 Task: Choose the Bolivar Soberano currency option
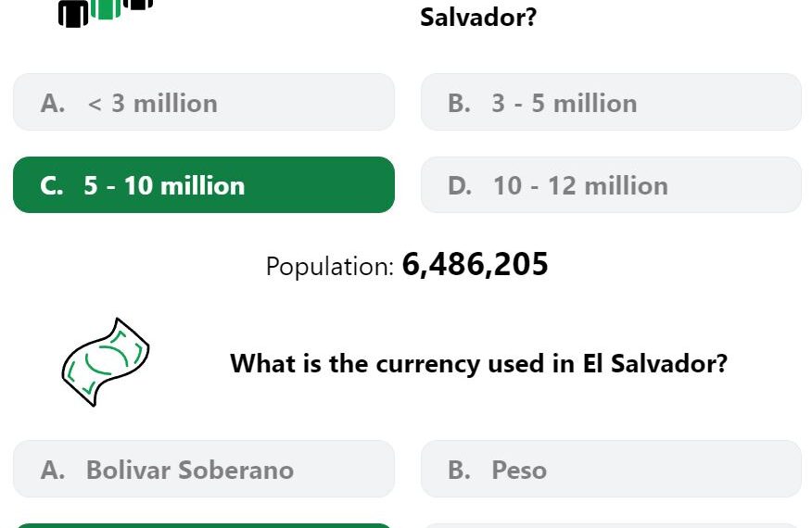point(204,469)
